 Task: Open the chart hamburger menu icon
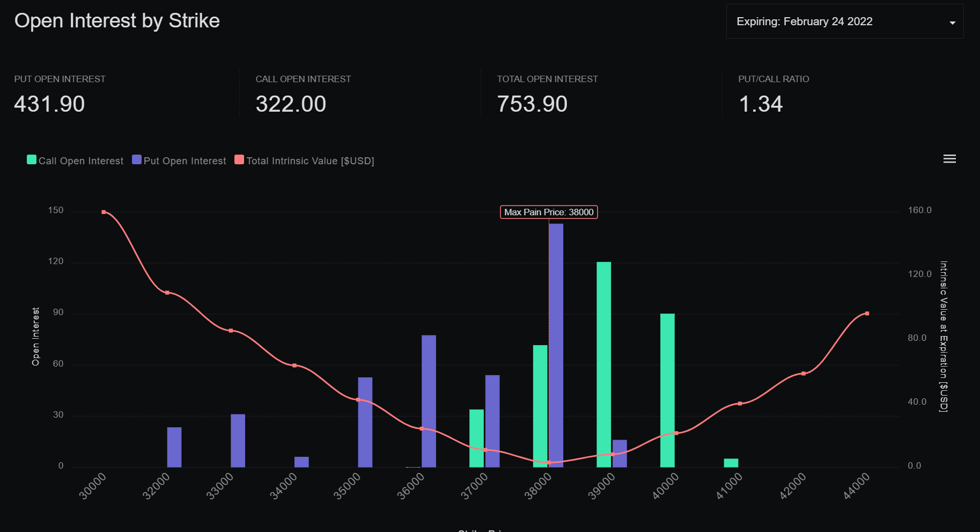point(949,159)
